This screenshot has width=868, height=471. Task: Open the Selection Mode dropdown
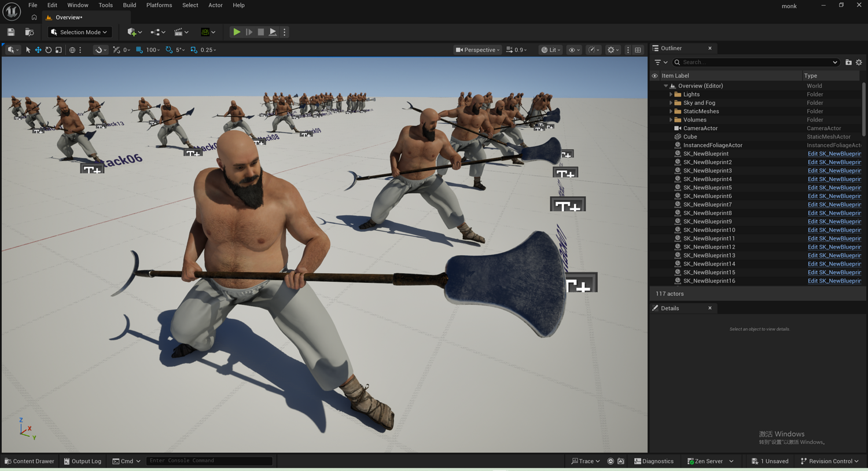79,32
